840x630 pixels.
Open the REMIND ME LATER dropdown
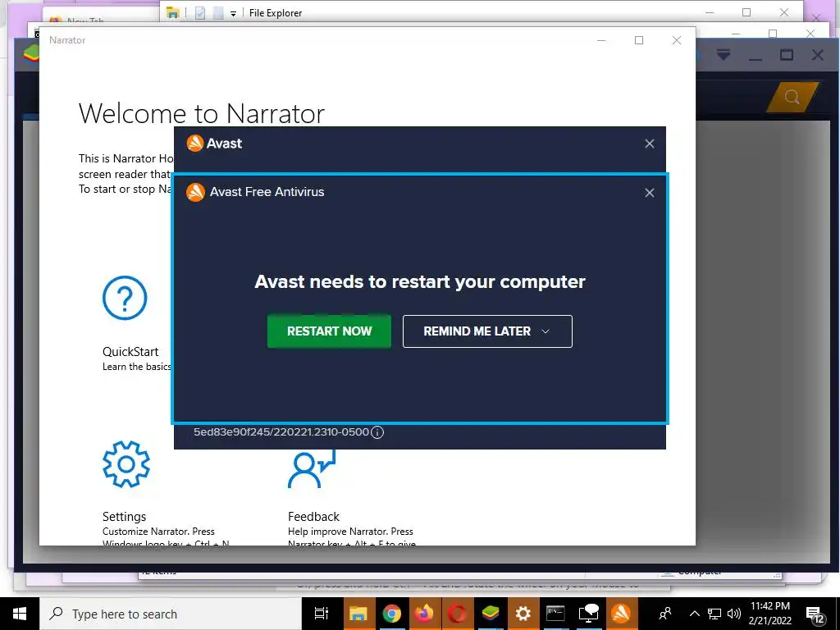487,331
